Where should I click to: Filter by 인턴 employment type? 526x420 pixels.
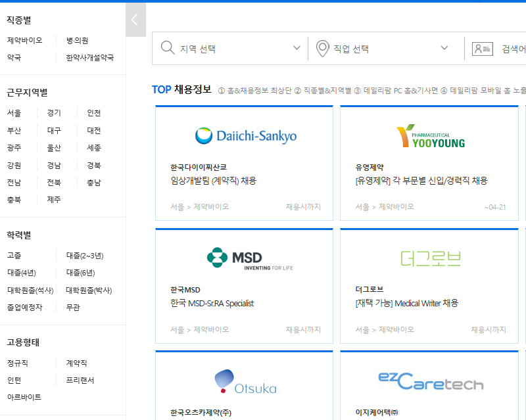click(x=14, y=381)
